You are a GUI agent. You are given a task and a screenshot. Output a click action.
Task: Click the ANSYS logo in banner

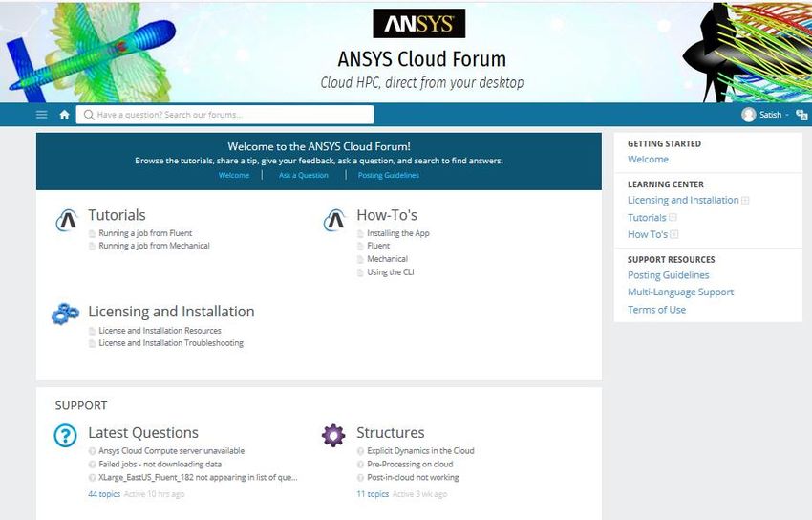(x=419, y=23)
